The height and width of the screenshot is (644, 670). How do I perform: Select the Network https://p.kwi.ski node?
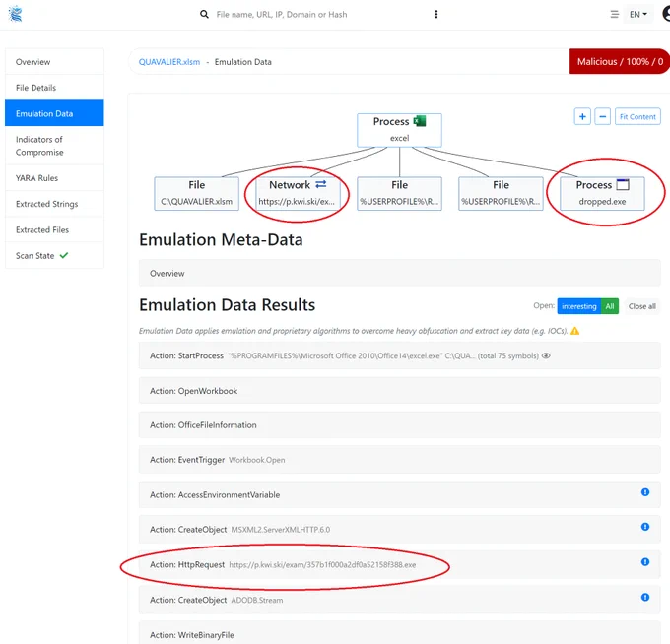tap(298, 193)
